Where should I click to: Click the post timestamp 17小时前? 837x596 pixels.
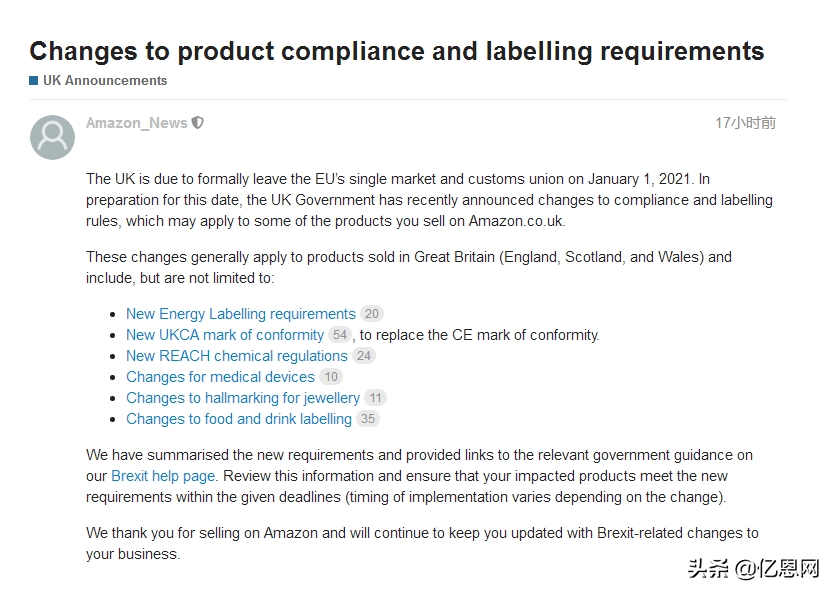coord(745,123)
